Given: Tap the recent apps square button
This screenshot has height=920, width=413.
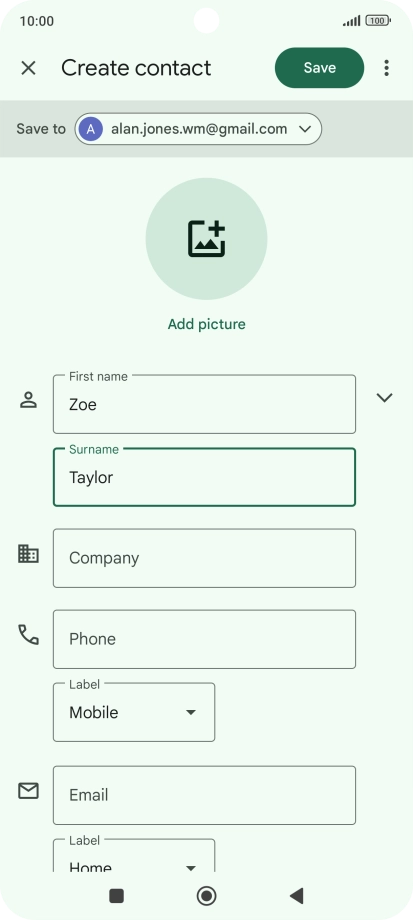Looking at the screenshot, I should tap(117, 896).
